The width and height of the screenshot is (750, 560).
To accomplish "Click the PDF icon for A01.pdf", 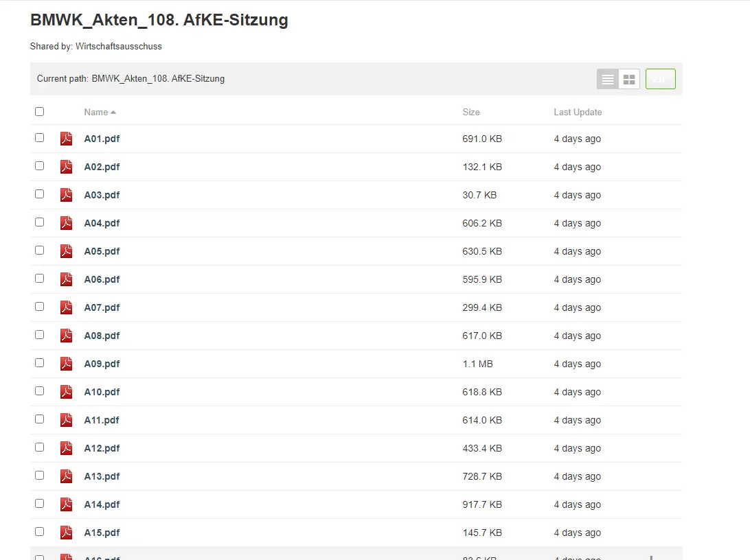I will 66,139.
